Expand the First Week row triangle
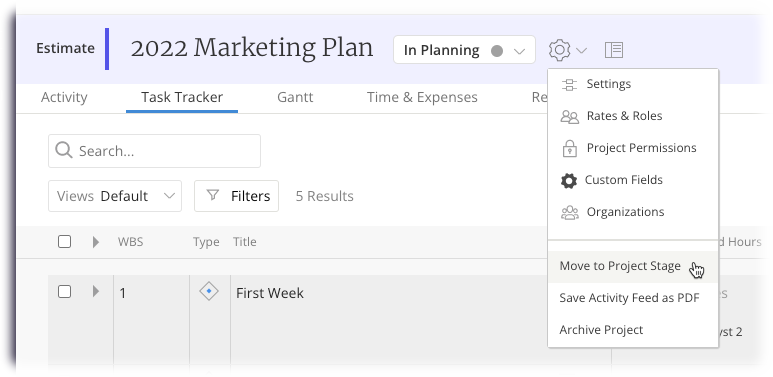This screenshot has height=377, width=773. point(96,292)
